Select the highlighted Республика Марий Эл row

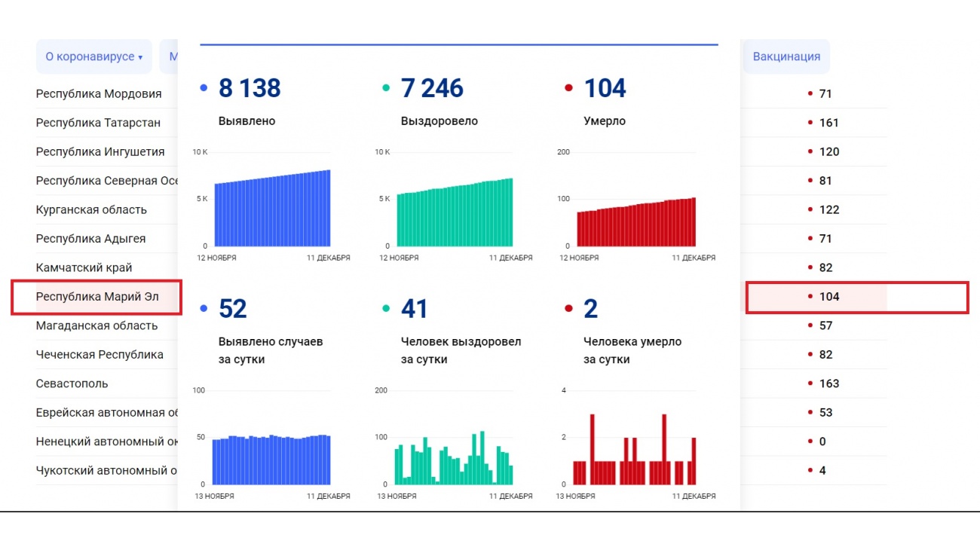tap(97, 297)
